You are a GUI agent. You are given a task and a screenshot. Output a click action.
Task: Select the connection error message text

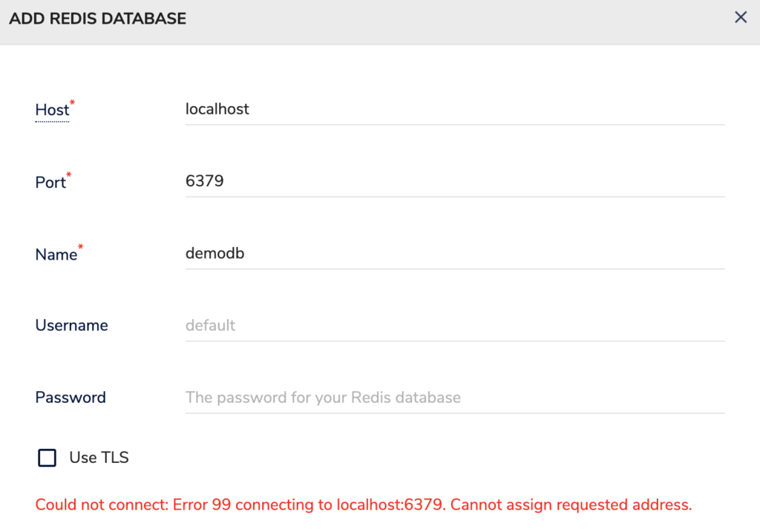[x=362, y=504]
